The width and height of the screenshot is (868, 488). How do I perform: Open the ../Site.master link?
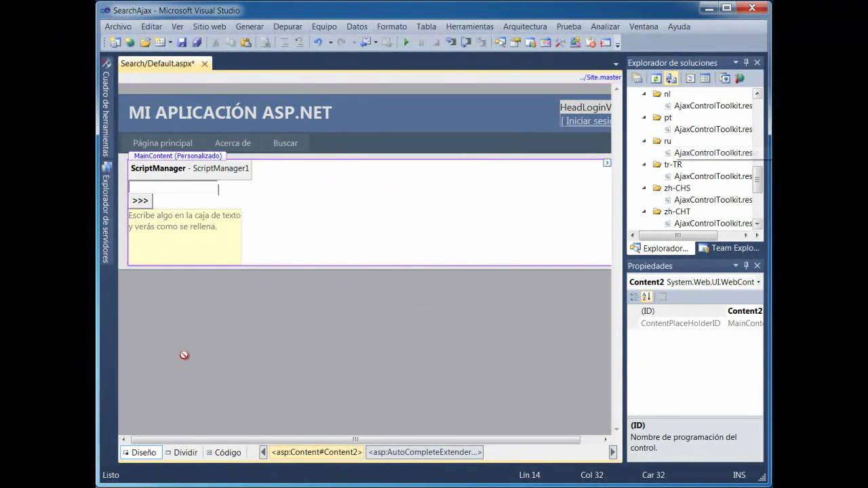click(x=600, y=77)
